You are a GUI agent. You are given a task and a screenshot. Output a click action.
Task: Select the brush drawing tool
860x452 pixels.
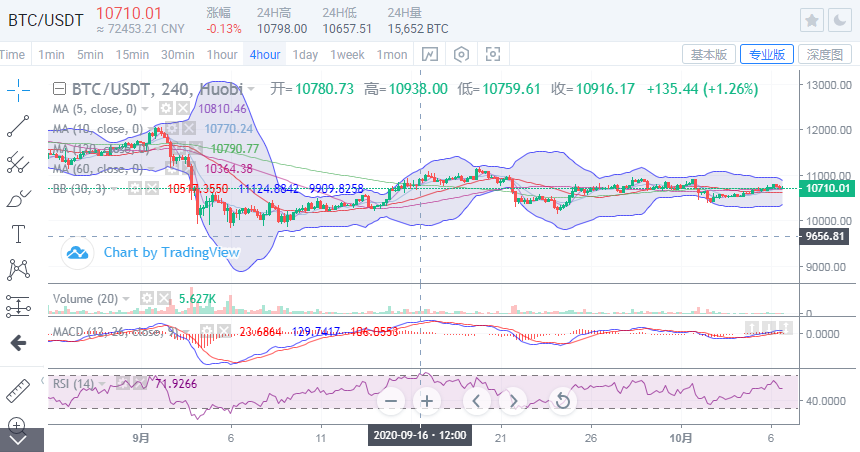(x=18, y=198)
